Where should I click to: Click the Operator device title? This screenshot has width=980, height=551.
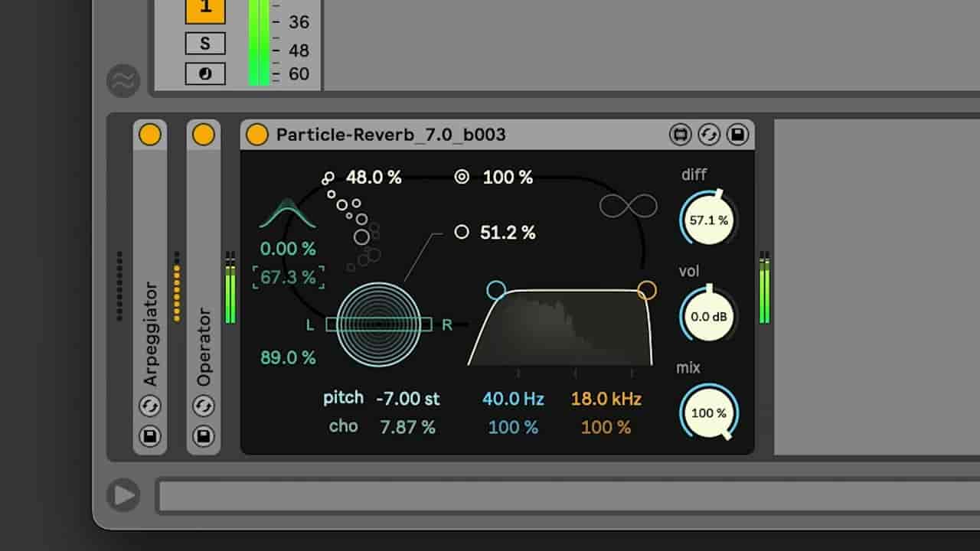[x=204, y=347]
